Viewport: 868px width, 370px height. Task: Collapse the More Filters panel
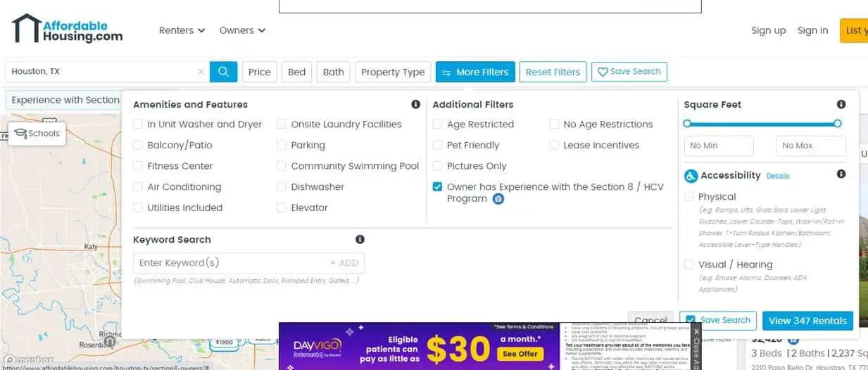point(476,72)
